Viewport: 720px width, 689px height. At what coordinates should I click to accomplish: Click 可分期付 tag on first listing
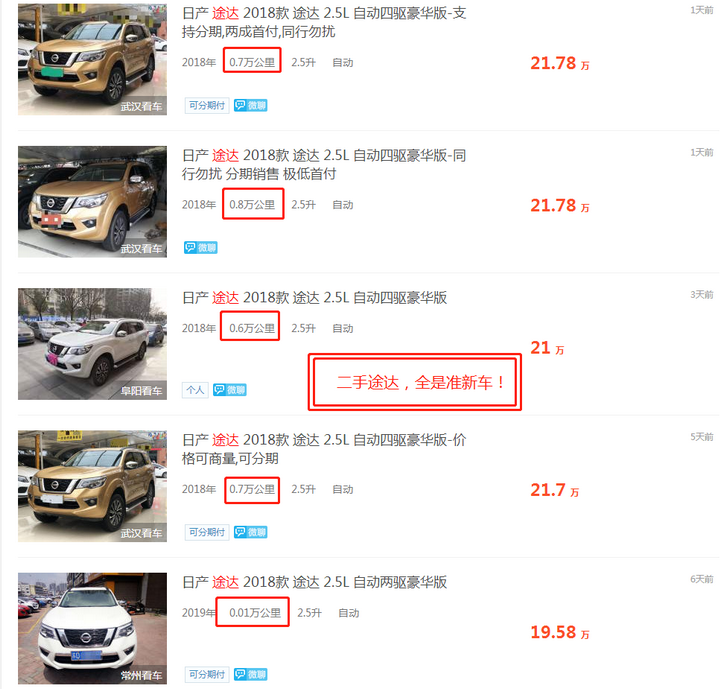tap(207, 106)
